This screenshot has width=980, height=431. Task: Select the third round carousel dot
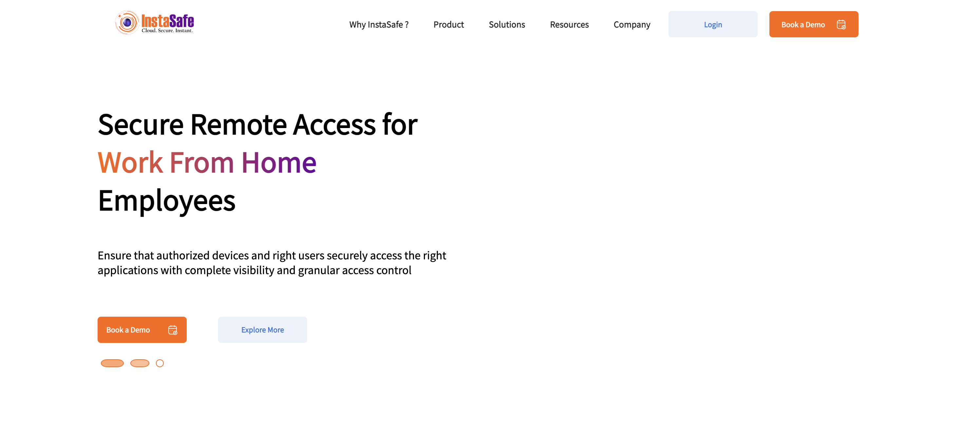click(160, 363)
